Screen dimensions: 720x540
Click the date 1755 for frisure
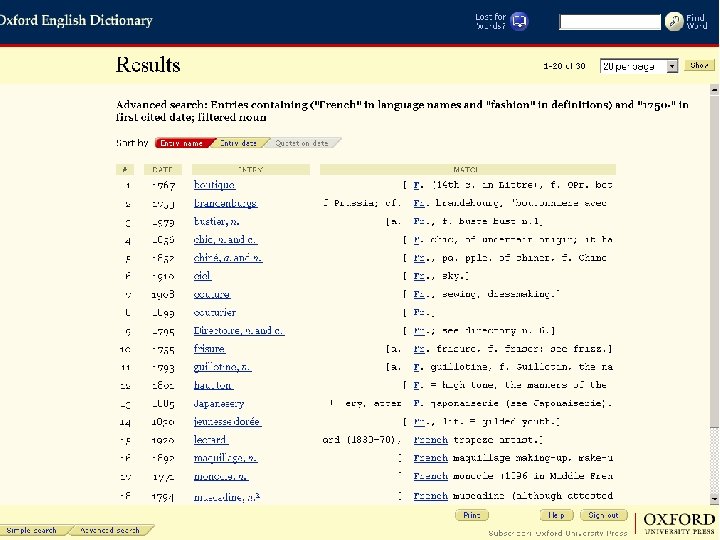[x=163, y=349]
